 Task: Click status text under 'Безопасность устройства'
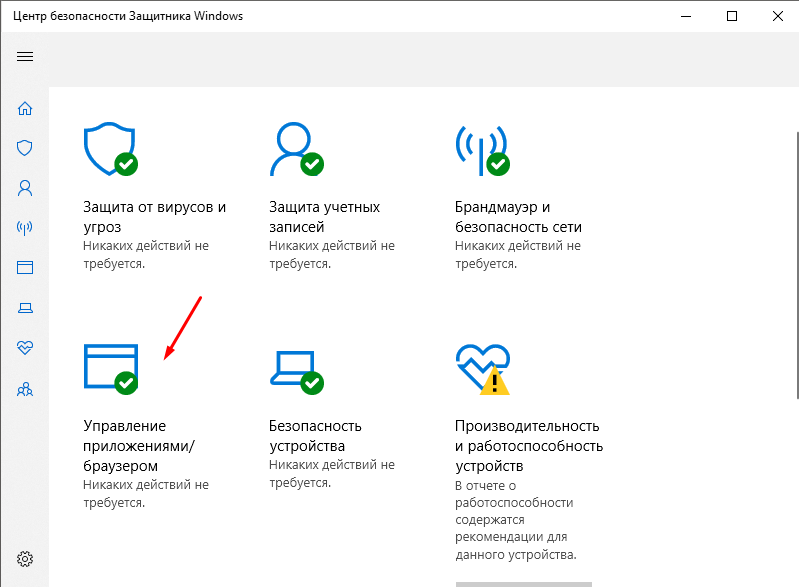coord(332,474)
